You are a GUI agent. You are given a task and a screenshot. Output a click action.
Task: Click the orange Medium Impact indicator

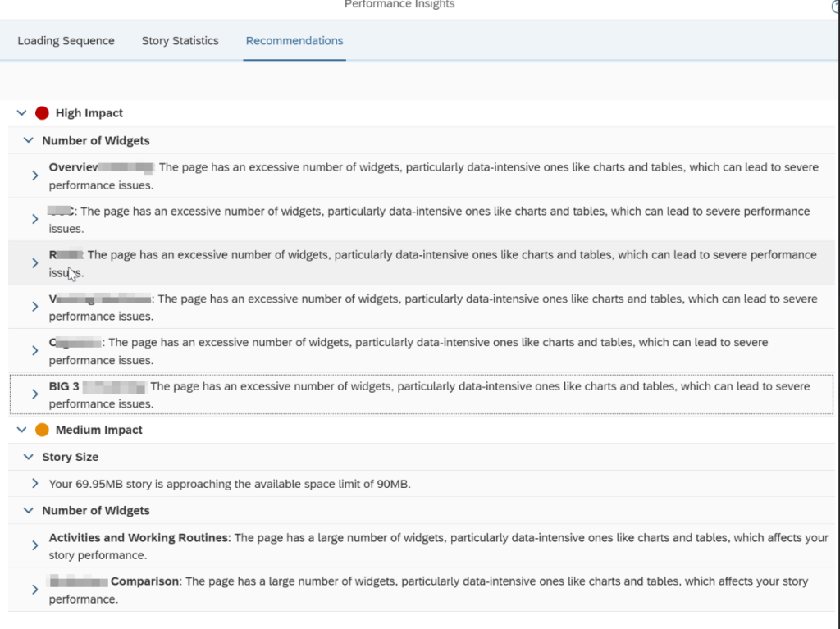[x=43, y=430]
